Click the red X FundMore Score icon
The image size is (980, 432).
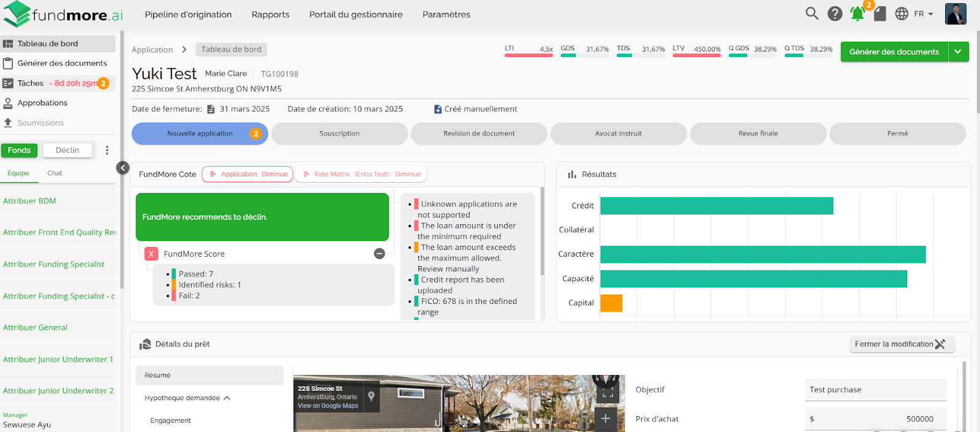click(x=151, y=254)
